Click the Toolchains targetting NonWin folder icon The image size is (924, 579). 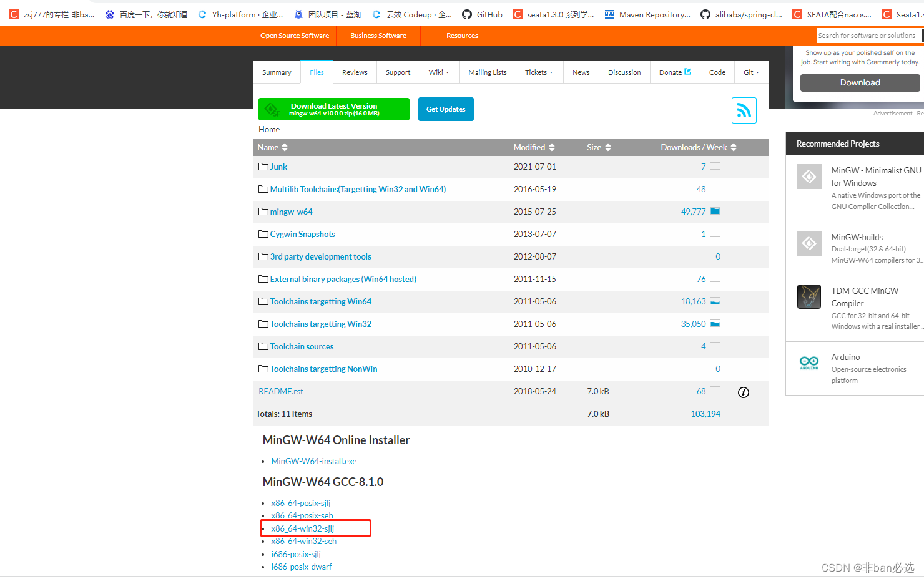(x=263, y=369)
